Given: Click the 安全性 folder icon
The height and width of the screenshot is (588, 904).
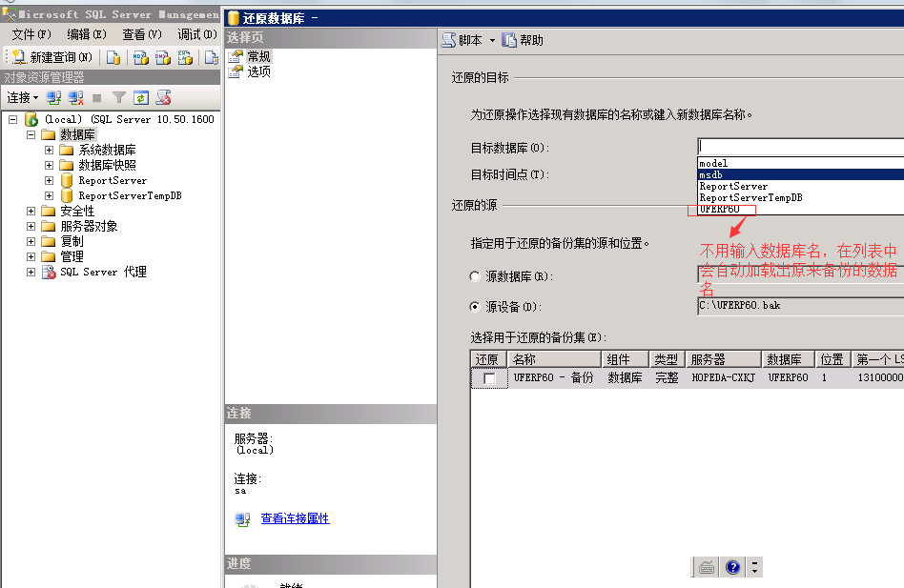Looking at the screenshot, I should [49, 211].
